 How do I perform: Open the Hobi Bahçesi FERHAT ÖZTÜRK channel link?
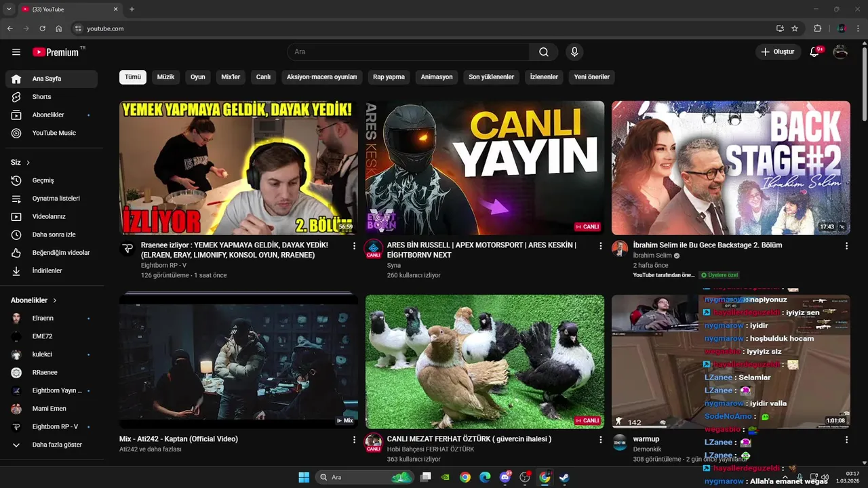pyautogui.click(x=431, y=449)
